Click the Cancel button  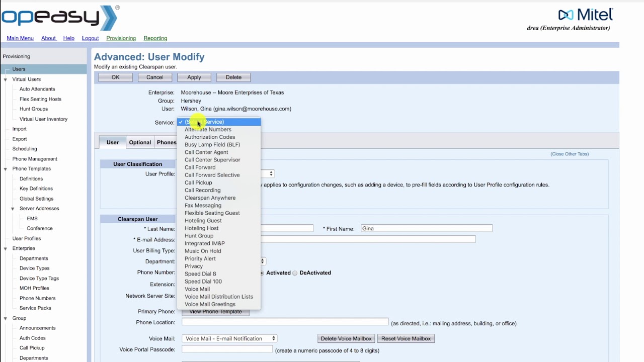[x=155, y=77]
